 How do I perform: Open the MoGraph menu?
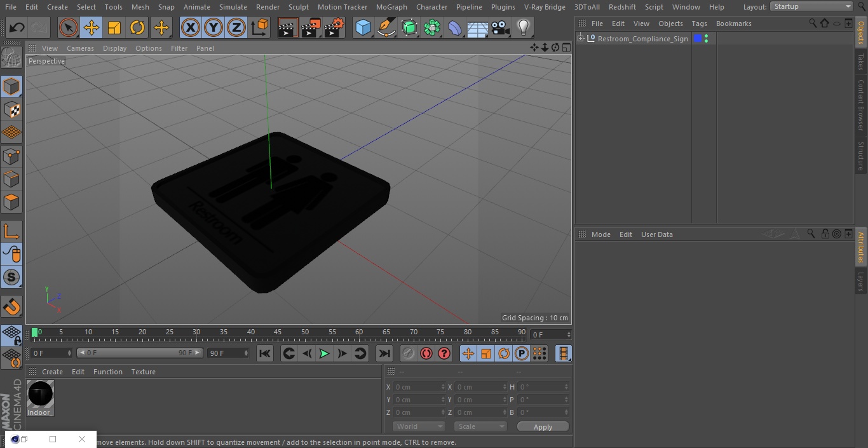391,7
